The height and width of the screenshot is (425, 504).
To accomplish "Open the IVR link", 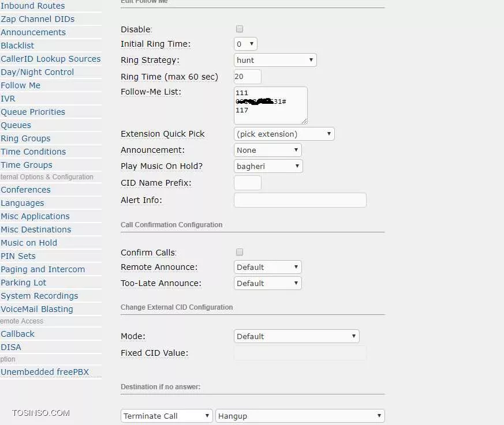I will click(x=8, y=99).
